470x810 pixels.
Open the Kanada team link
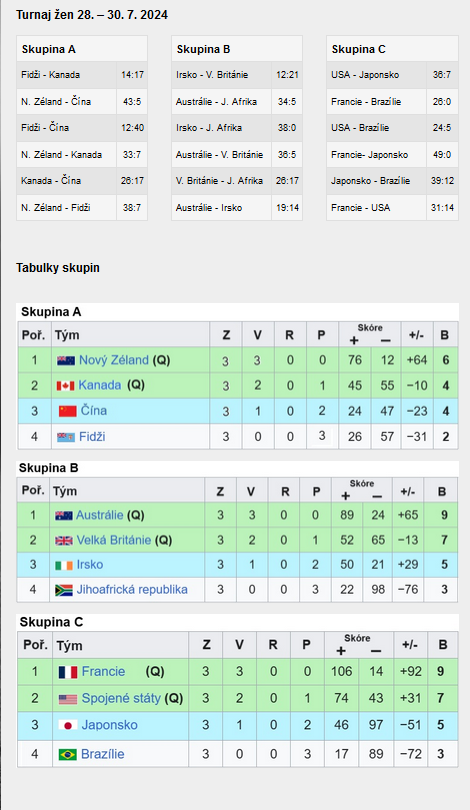[x=100, y=385]
